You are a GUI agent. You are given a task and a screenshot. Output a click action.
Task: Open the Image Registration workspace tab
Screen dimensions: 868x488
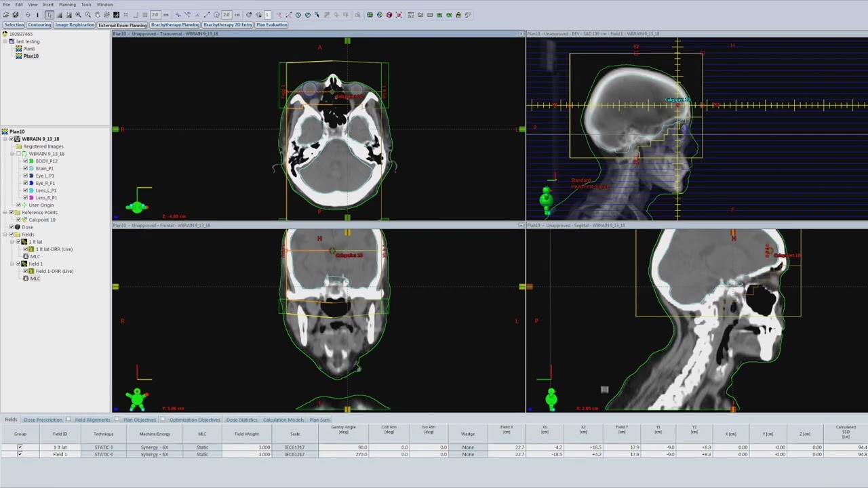(x=75, y=25)
